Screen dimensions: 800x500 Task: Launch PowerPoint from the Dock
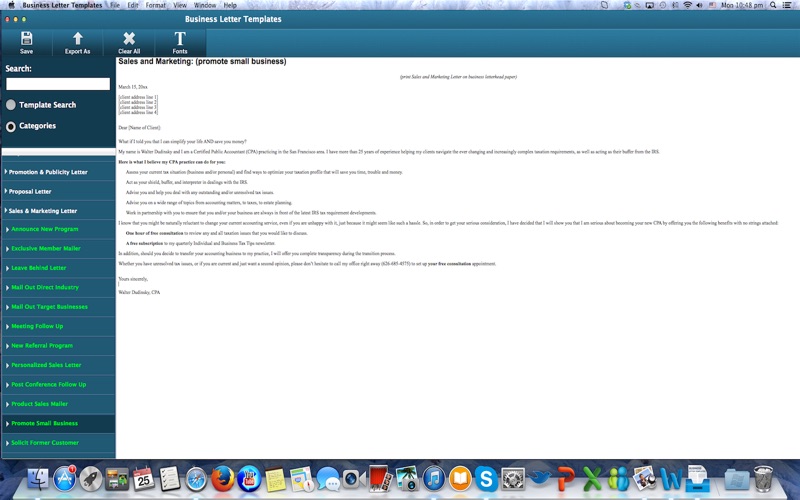tap(565, 479)
